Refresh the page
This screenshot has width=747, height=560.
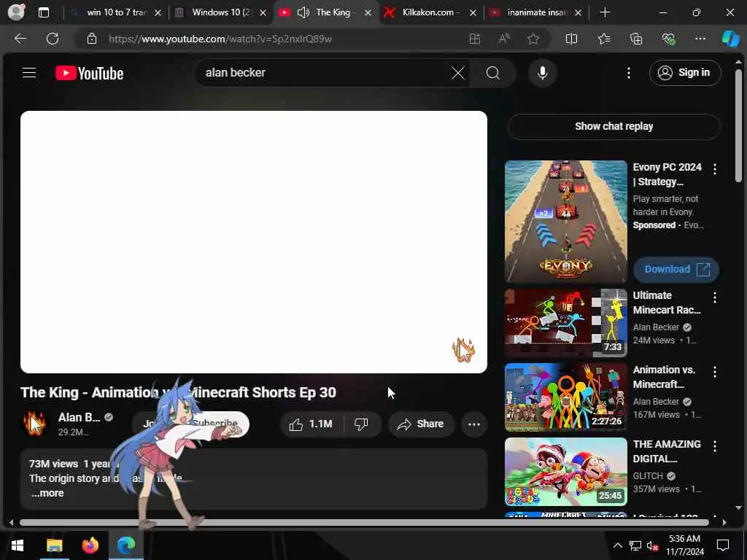(x=53, y=39)
